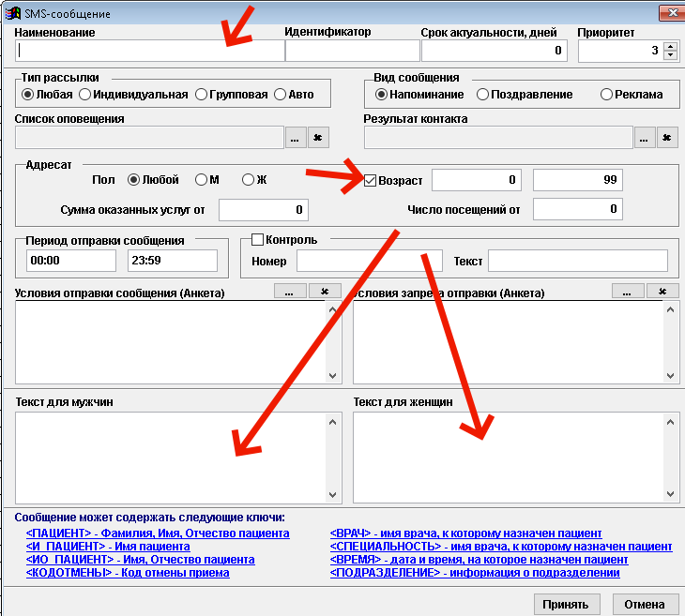Click the <ВРАЧ> key link

pyautogui.click(x=465, y=533)
